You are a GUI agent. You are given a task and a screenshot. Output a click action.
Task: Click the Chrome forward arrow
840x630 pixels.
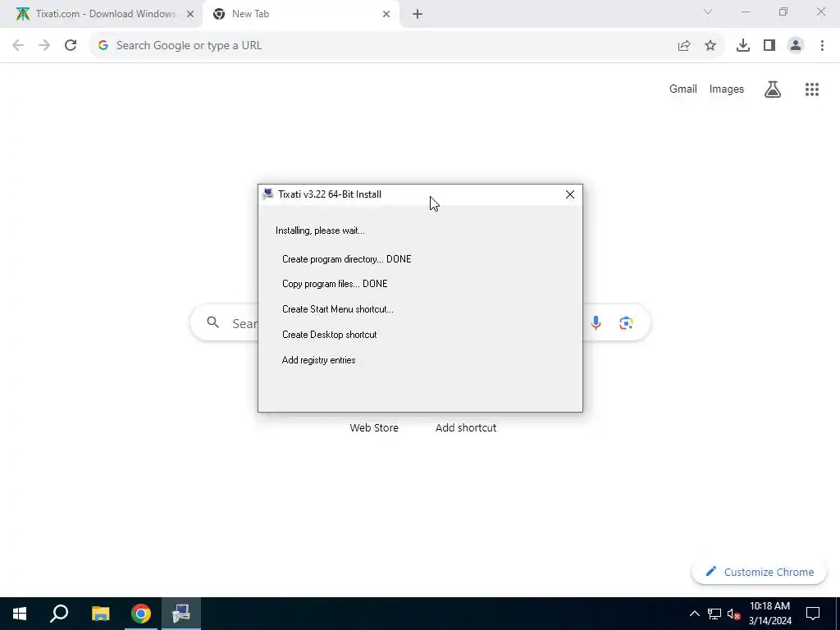pyautogui.click(x=44, y=46)
